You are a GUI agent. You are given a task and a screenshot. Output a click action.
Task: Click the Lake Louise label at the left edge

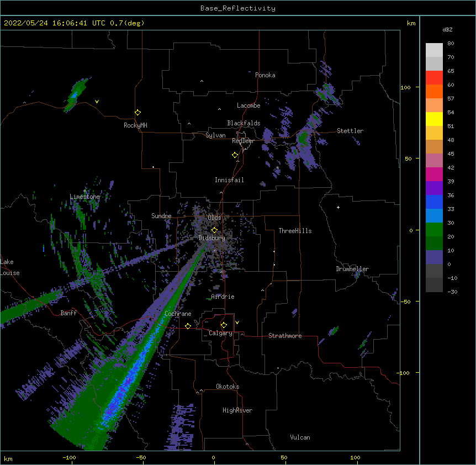[x=10, y=267]
